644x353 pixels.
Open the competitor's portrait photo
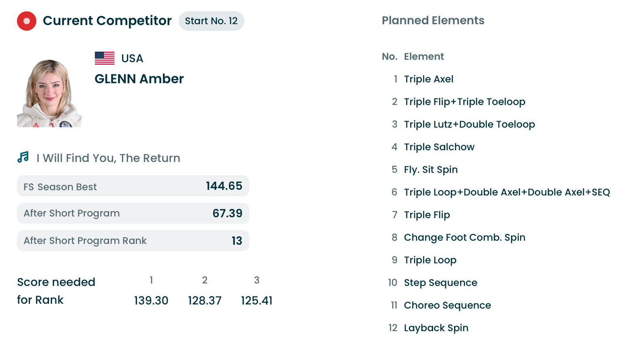[x=49, y=93]
